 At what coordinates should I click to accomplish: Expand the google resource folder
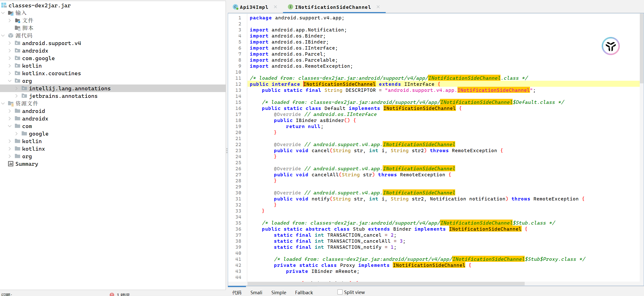tap(16, 134)
